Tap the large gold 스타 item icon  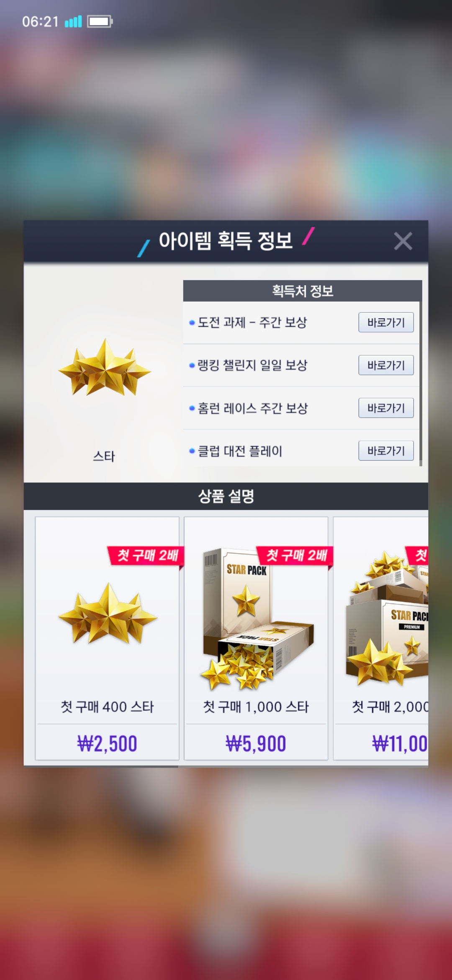[105, 368]
